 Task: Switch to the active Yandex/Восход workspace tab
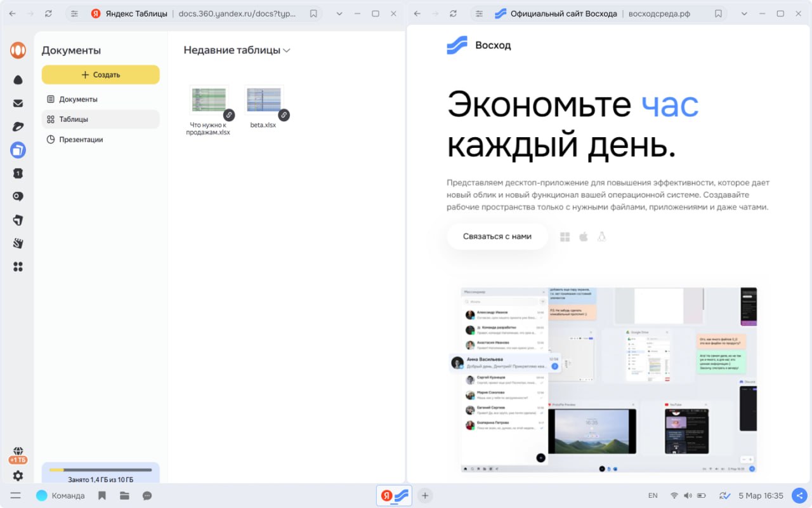(394, 495)
